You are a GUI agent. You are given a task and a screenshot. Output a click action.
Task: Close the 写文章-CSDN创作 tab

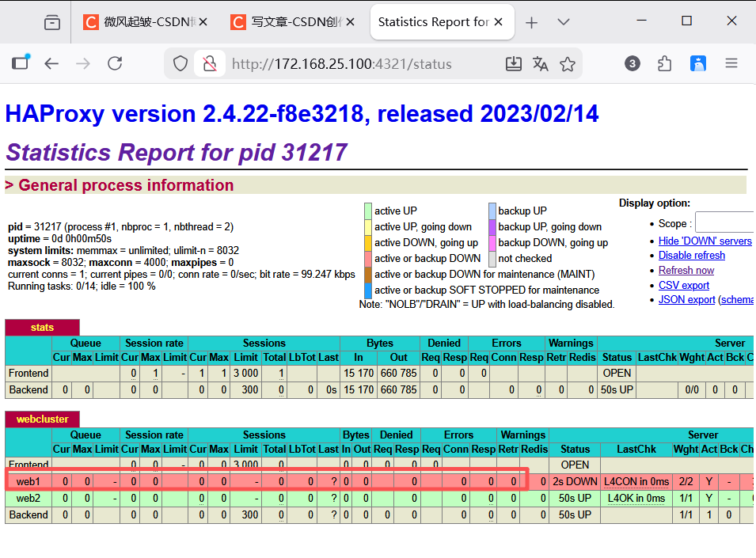point(351,22)
